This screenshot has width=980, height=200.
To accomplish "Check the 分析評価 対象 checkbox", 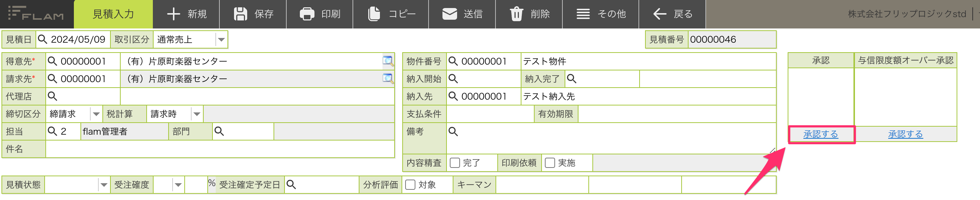I will (x=410, y=185).
